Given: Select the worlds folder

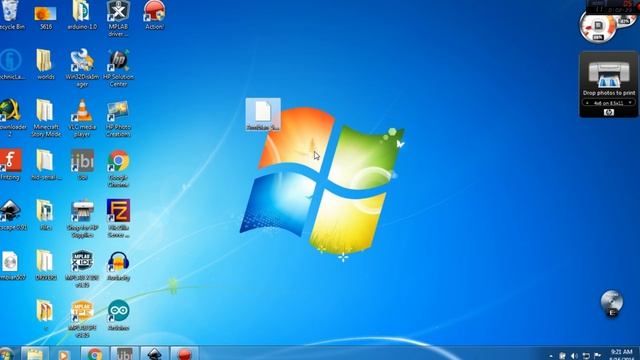Looking at the screenshot, I should point(45,64).
